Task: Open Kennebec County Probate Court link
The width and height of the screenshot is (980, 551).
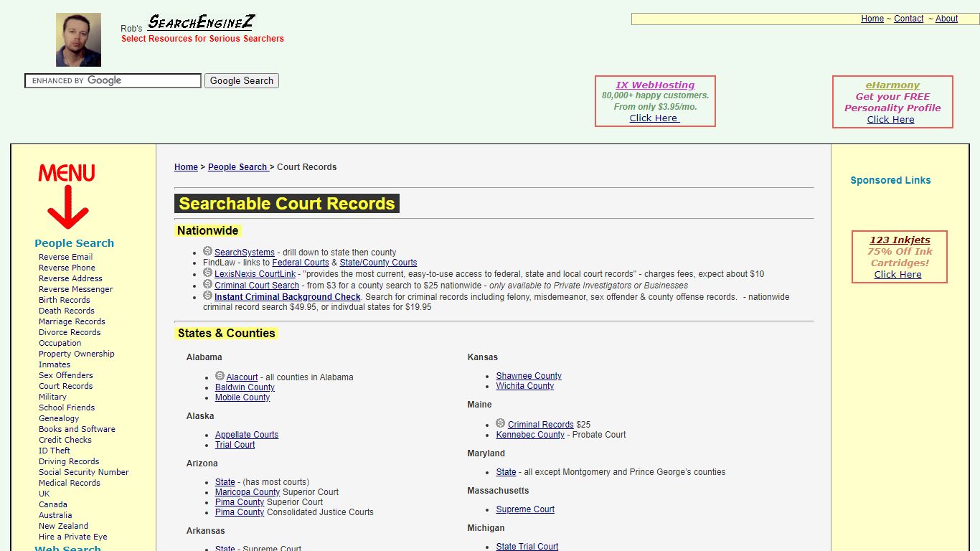Action: (530, 435)
